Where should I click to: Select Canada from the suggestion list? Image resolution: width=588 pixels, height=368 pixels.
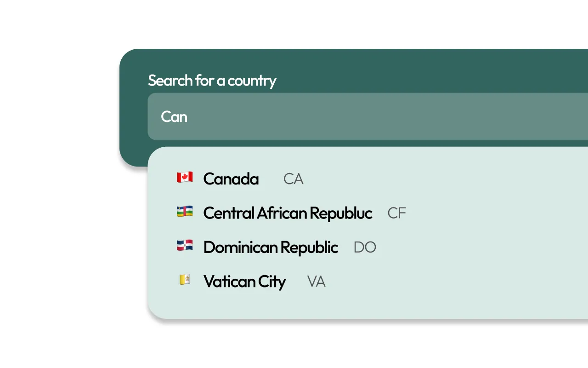[231, 179]
